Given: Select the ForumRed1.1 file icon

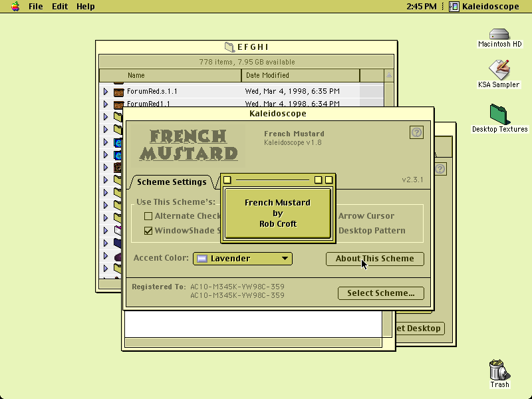Looking at the screenshot, I should click(x=118, y=104).
